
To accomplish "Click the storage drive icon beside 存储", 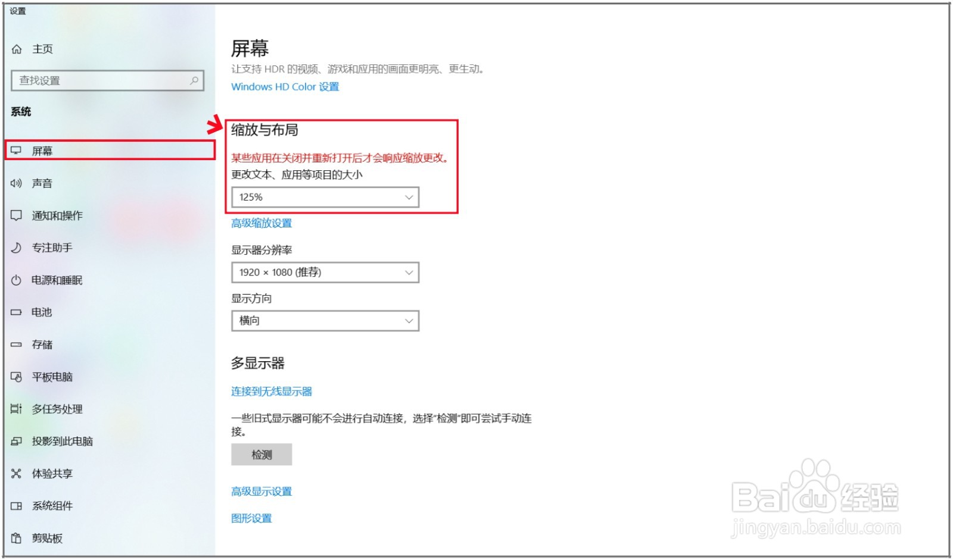I will 17,345.
